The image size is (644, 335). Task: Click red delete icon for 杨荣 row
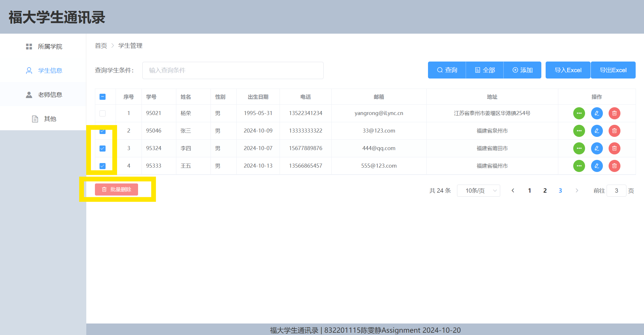coord(614,113)
